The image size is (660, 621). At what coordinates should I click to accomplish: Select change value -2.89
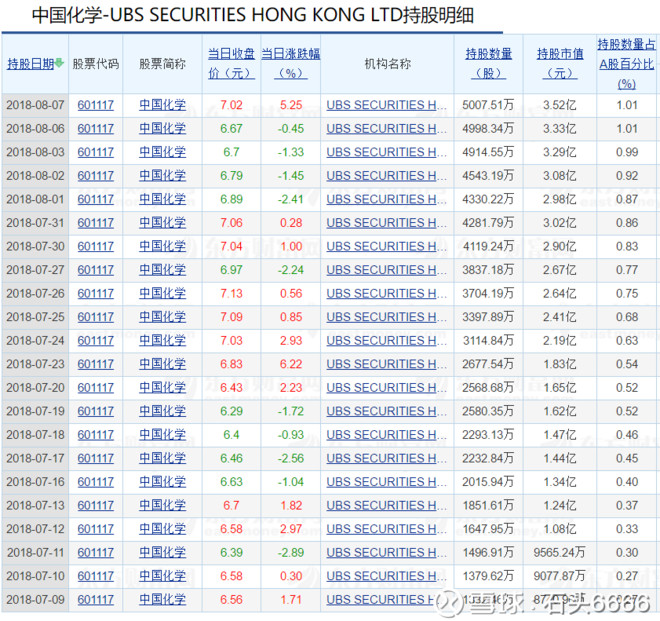point(291,553)
